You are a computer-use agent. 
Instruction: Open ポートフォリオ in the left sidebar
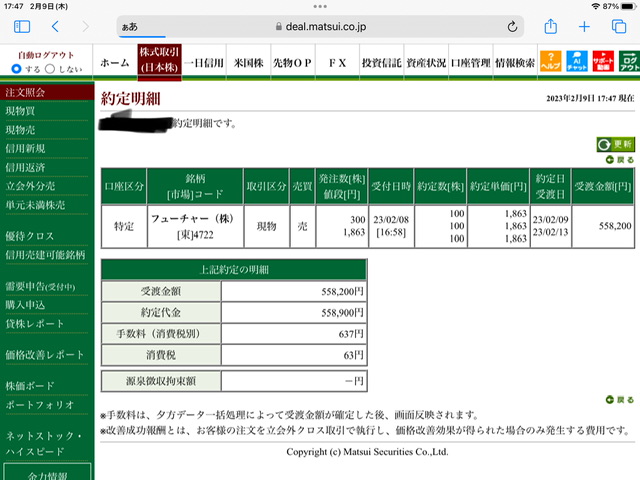point(40,404)
